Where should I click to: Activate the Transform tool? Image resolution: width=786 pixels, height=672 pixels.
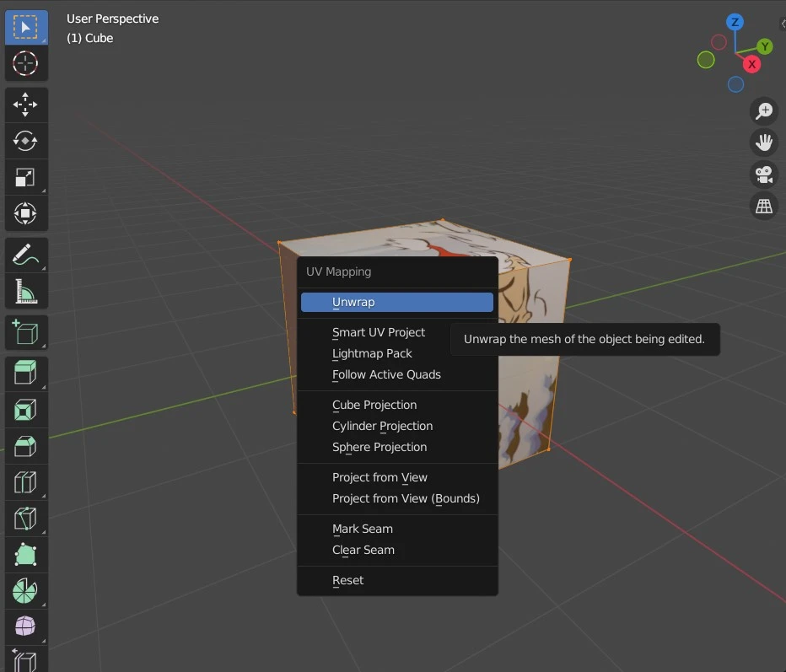coord(26,213)
